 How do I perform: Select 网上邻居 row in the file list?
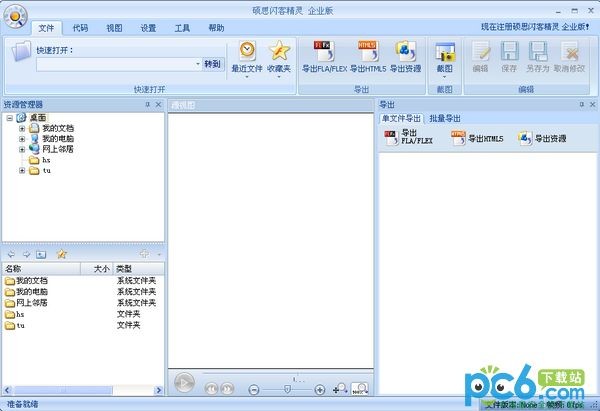coord(83,303)
